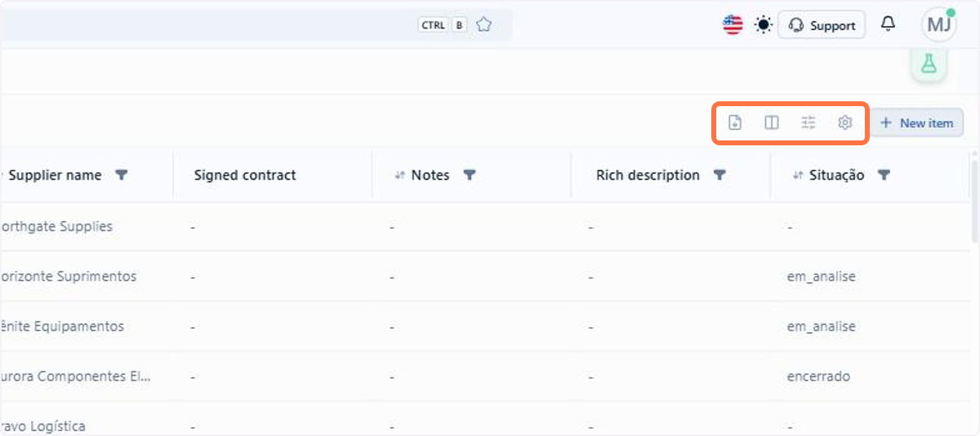Create a New item

click(916, 123)
